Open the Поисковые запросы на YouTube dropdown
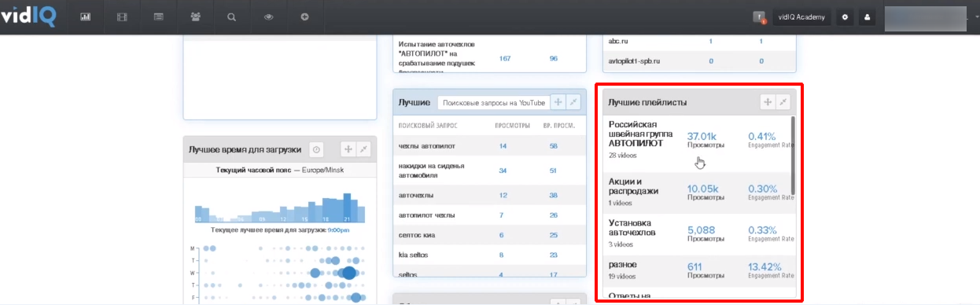This screenshot has width=980, height=305. 494,103
